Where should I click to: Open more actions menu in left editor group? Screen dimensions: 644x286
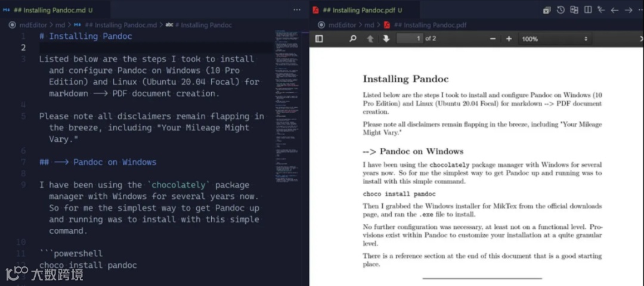297,10
